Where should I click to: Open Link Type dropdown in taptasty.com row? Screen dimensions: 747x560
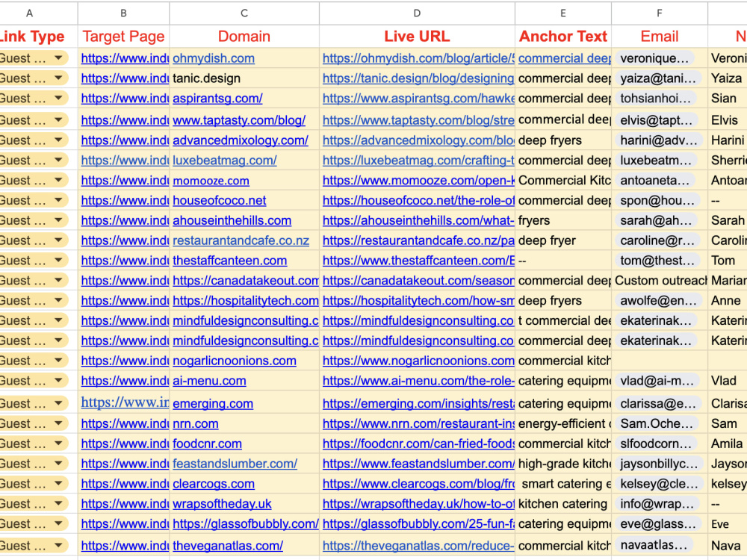[x=58, y=120]
